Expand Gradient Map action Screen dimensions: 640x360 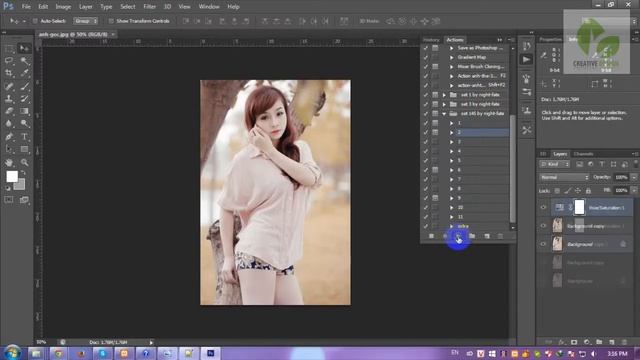coord(451,57)
